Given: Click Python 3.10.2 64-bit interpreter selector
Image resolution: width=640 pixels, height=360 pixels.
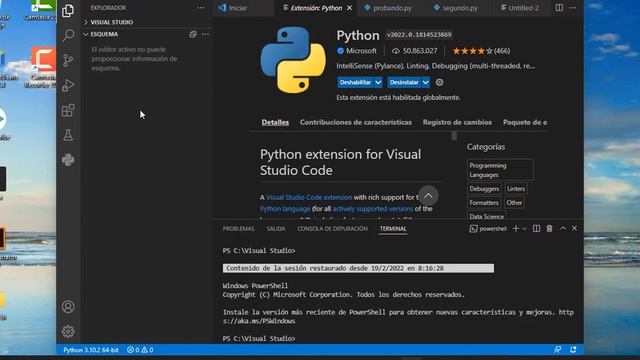Looking at the screenshot, I should coord(91,350).
